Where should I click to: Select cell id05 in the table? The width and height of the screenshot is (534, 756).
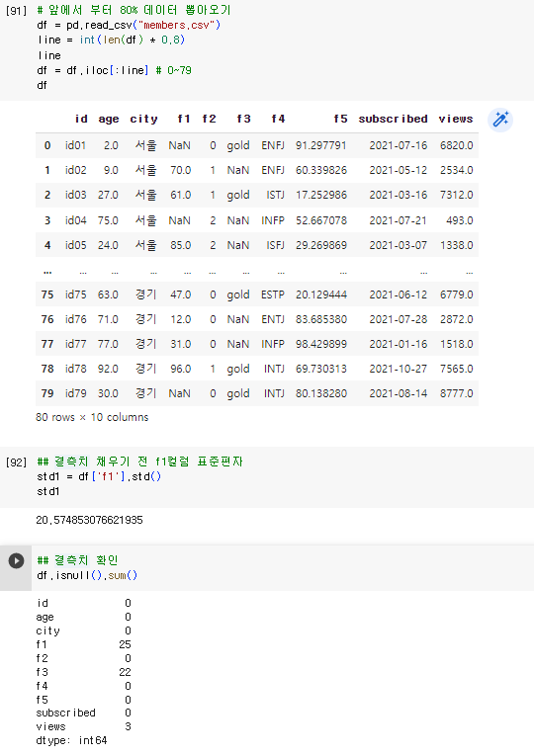76,245
